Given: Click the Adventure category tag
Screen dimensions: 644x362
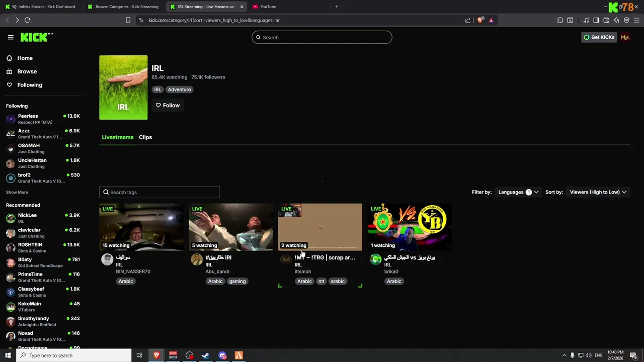Looking at the screenshot, I should coord(179,89).
